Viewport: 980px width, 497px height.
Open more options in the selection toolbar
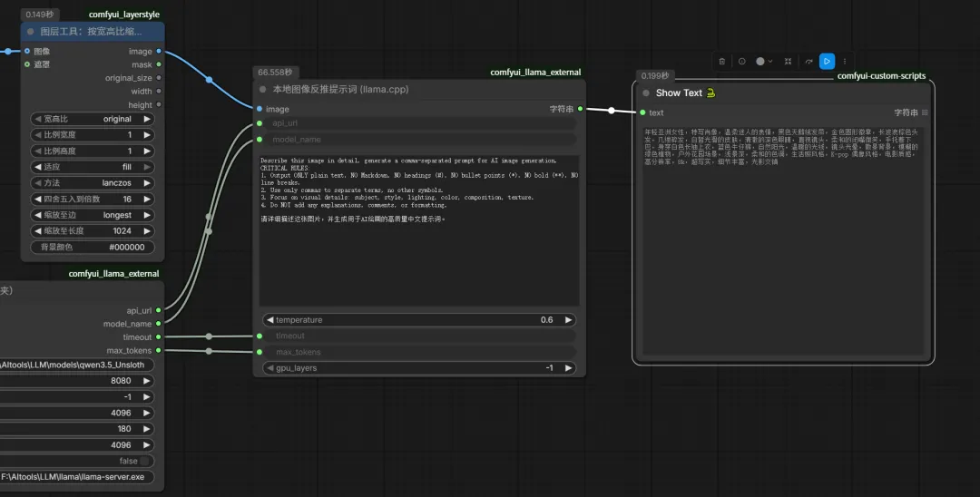[x=845, y=61]
